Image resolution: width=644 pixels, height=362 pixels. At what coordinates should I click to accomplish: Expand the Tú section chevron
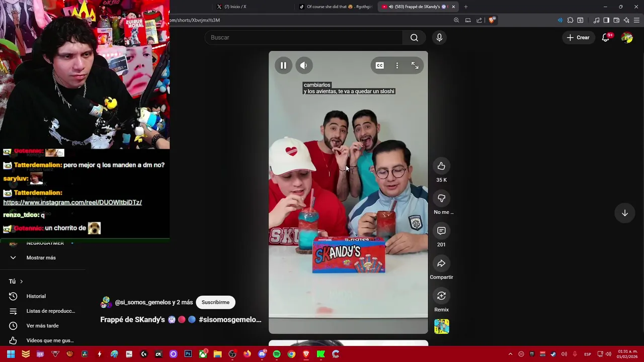[x=21, y=282]
